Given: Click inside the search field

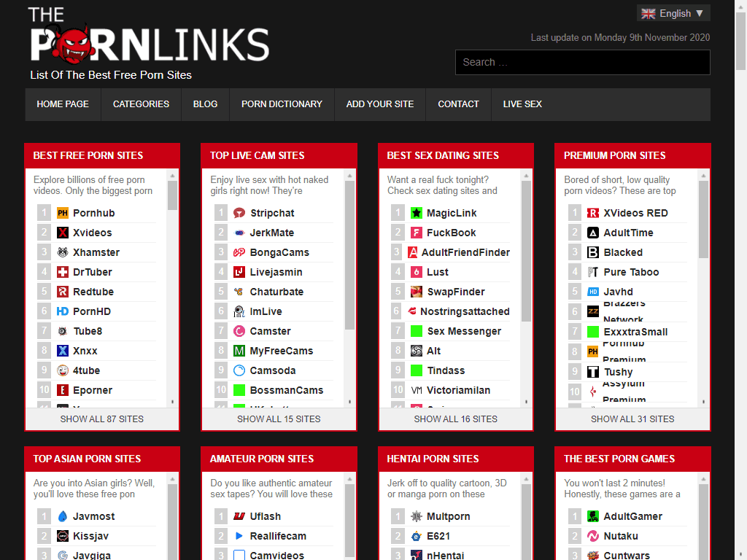Looking at the screenshot, I should (x=582, y=62).
